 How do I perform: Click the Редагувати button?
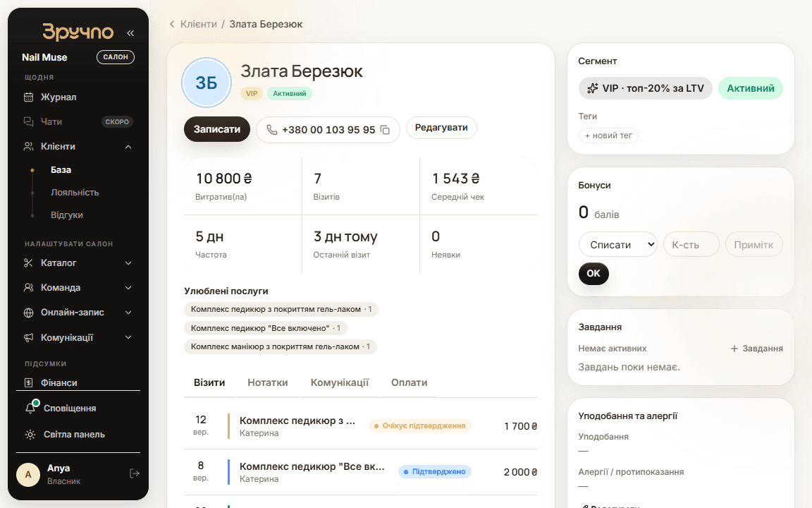tap(441, 128)
